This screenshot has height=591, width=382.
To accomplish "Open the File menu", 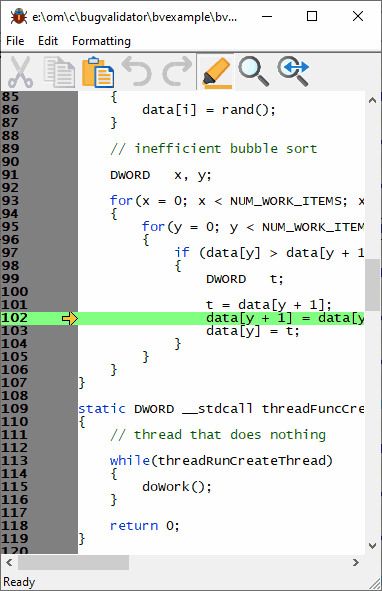I will tap(15, 41).
